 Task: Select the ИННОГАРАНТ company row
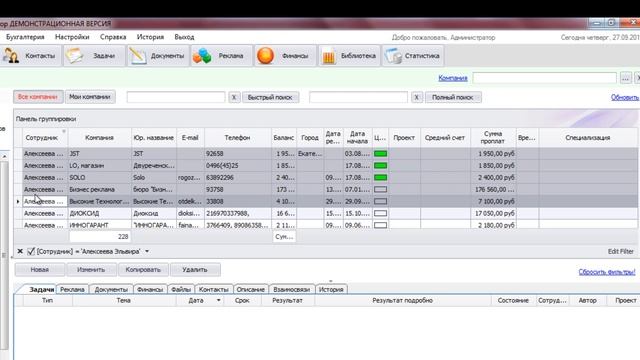(x=325, y=225)
